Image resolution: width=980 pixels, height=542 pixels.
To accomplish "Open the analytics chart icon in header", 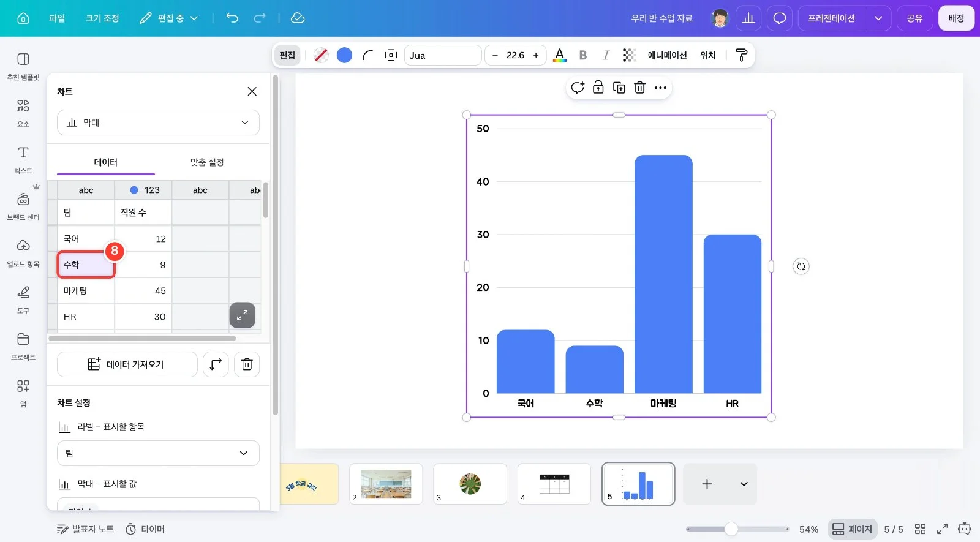I will tap(748, 18).
